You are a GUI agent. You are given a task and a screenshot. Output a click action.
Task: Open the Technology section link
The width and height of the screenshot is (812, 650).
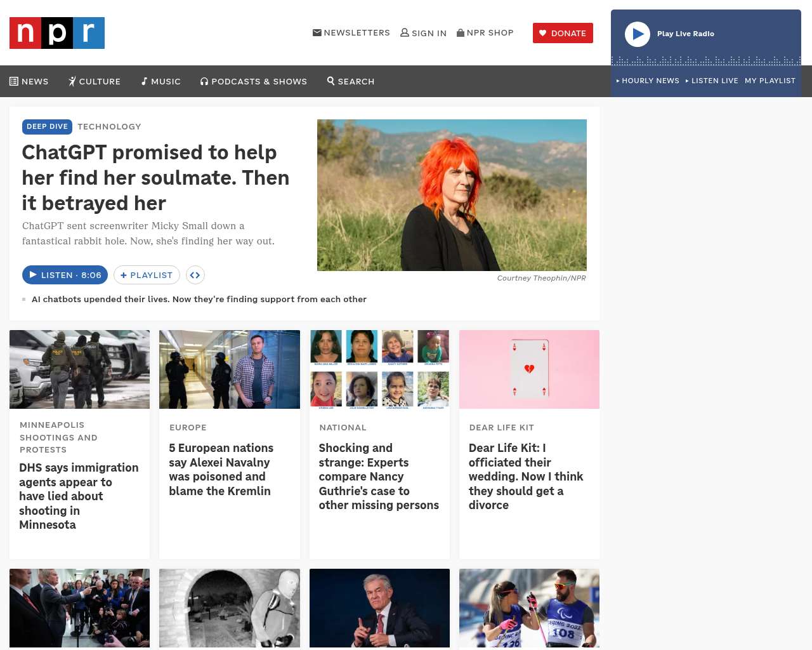point(109,126)
